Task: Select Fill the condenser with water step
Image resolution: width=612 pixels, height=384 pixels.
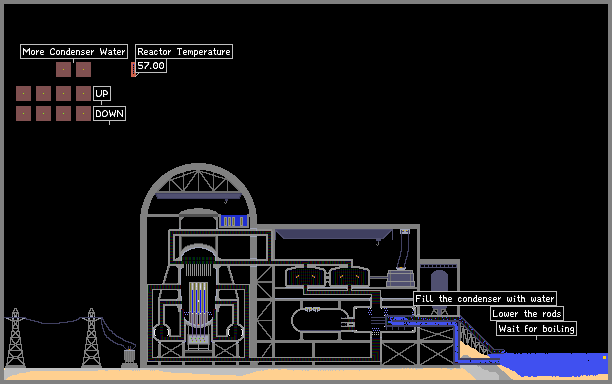Action: click(485, 299)
